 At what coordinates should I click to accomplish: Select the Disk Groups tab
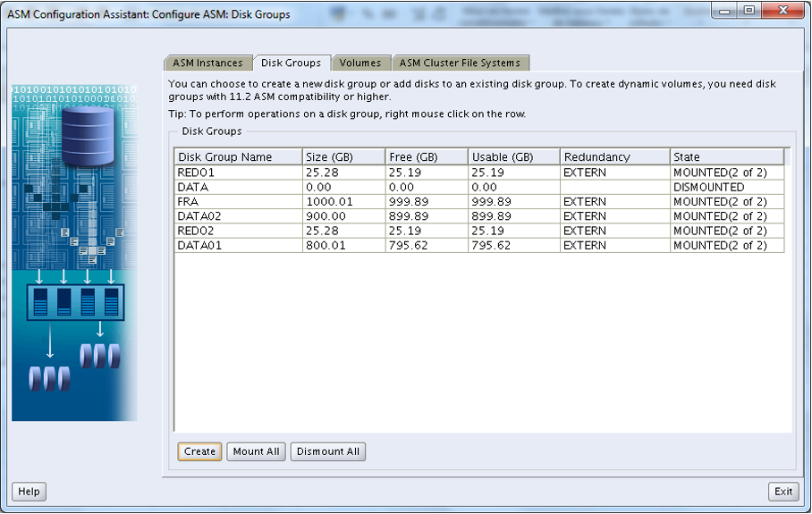pos(291,63)
